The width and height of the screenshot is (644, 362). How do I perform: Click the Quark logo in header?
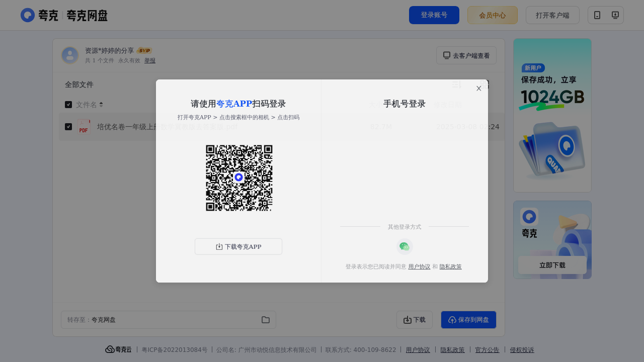(x=64, y=15)
